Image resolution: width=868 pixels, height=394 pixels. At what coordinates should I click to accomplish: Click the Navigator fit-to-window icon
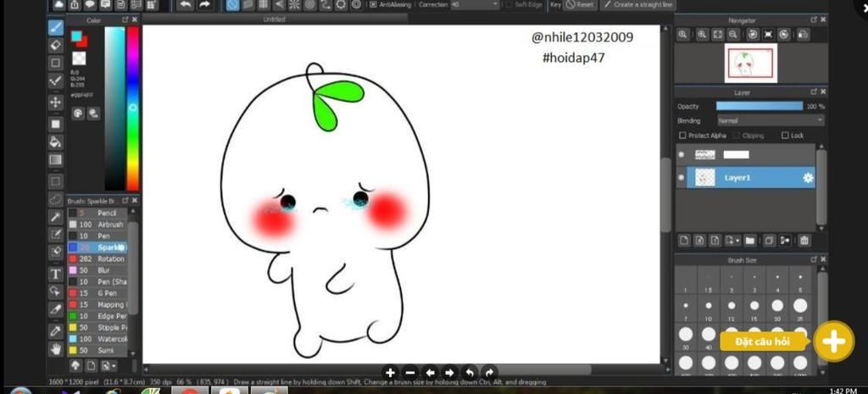(717, 34)
